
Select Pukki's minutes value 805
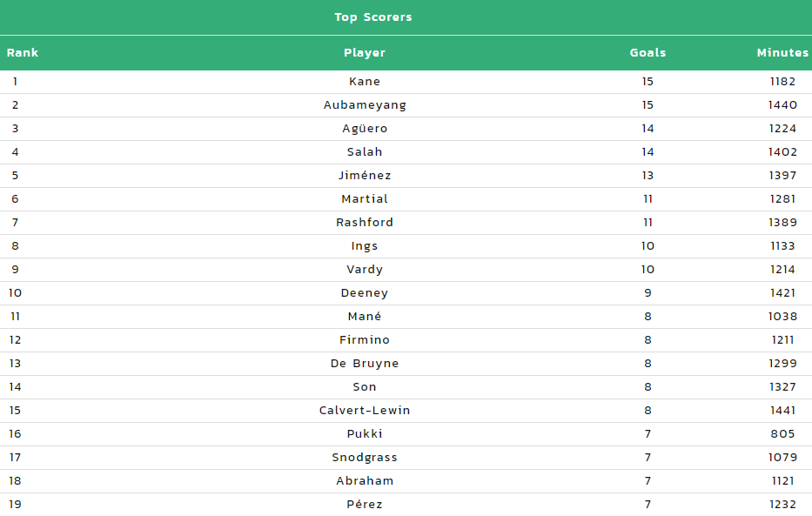click(782, 433)
